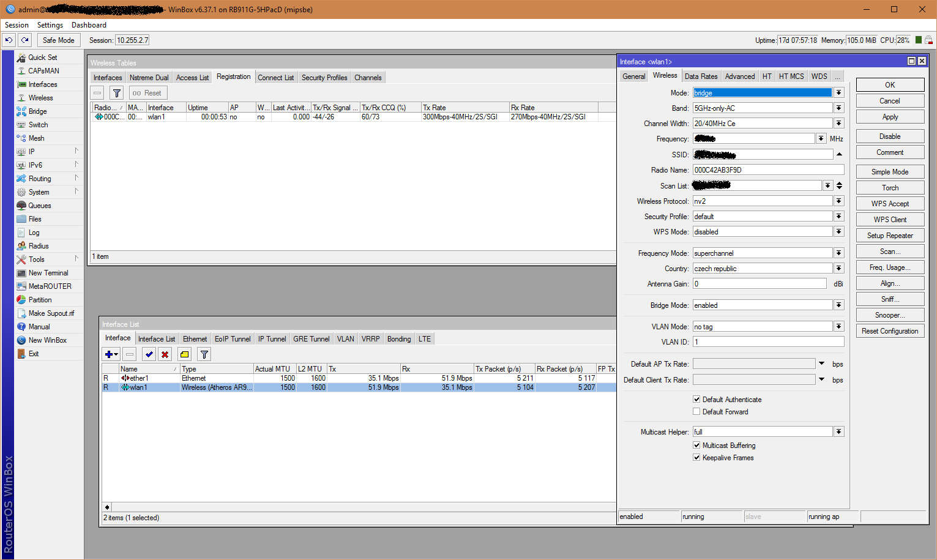Toggle the Default Forward checkbox

[x=696, y=412]
